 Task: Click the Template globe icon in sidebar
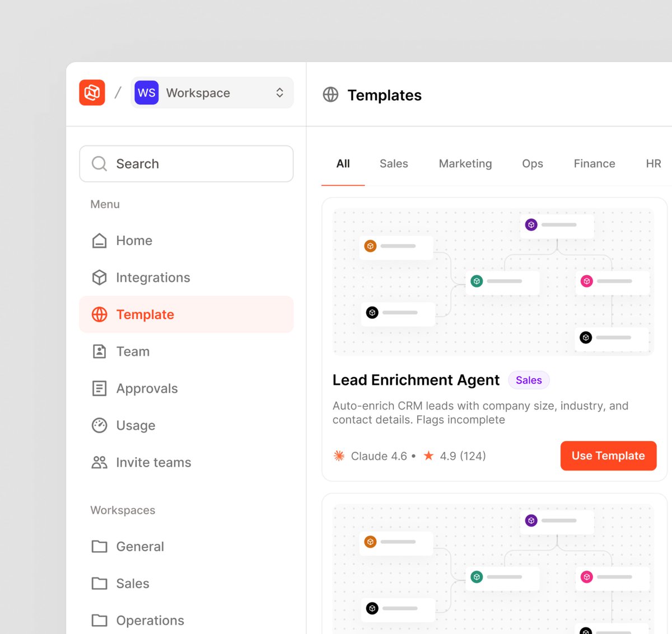pos(99,314)
